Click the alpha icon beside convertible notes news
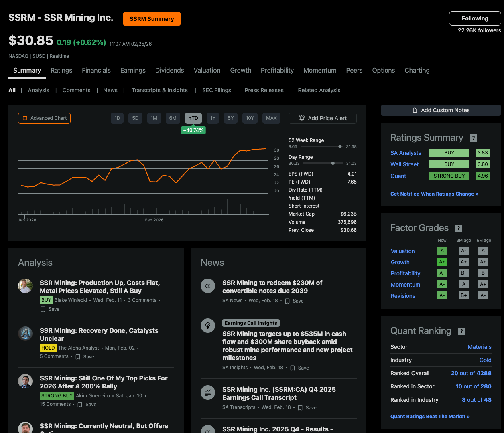Viewport: 504px width, 433px height. pyautogui.click(x=208, y=286)
